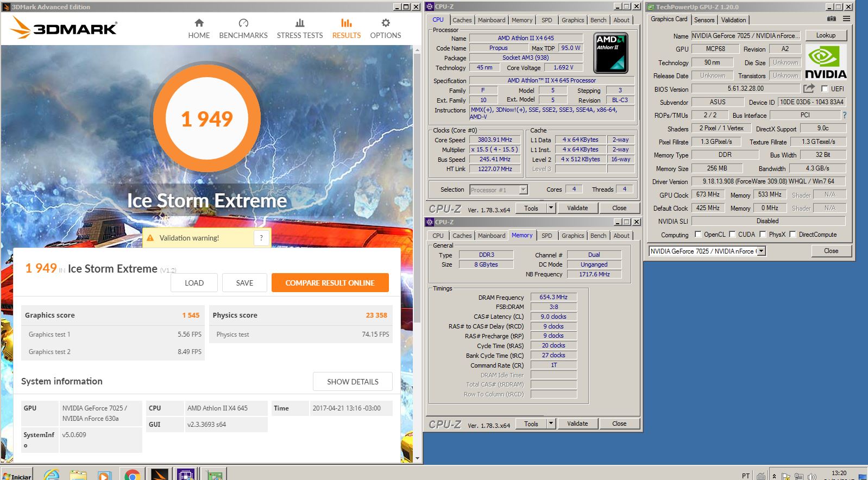
Task: Save BIOS with the export arrow icon
Action: tap(809, 89)
